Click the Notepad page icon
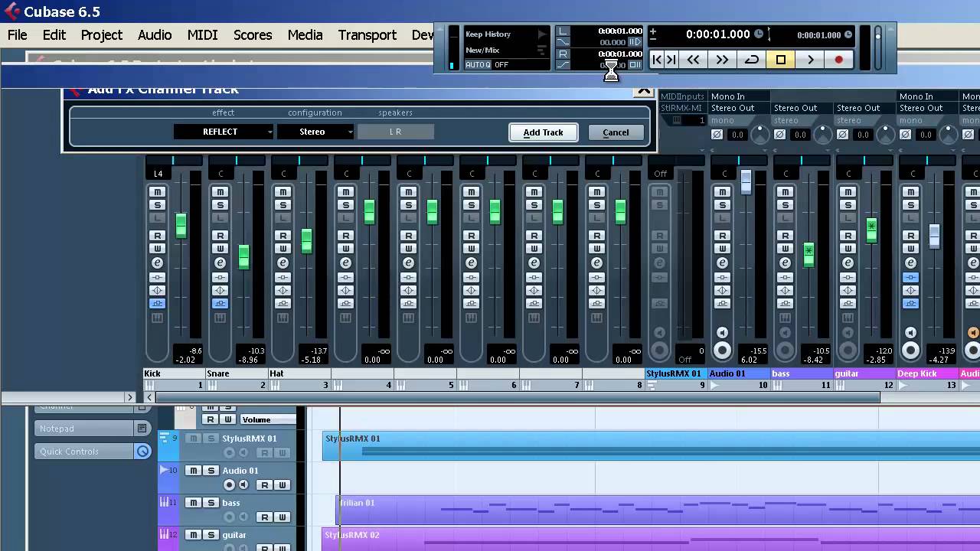This screenshot has width=980, height=551. pyautogui.click(x=142, y=429)
